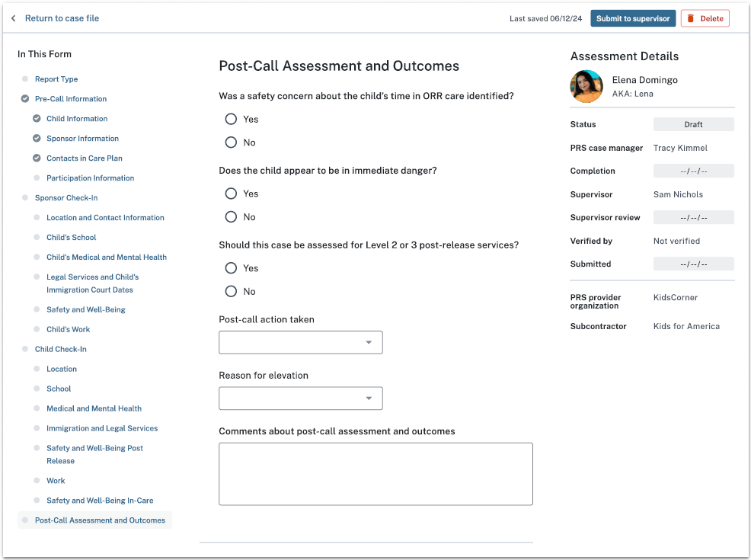Click the checkmark icon next to Child Information
Image resolution: width=751 pixels, height=560 pixels.
click(x=37, y=119)
